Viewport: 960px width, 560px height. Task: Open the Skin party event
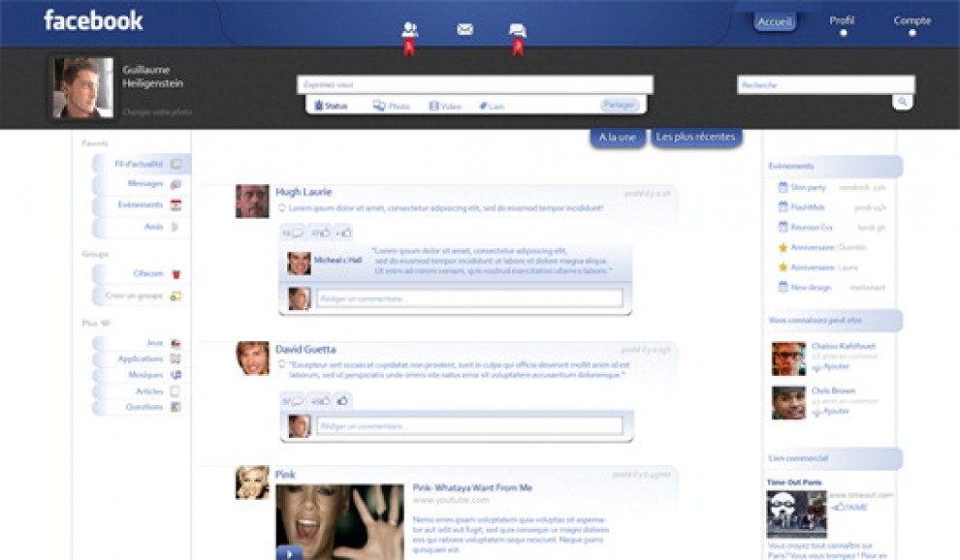click(x=808, y=187)
